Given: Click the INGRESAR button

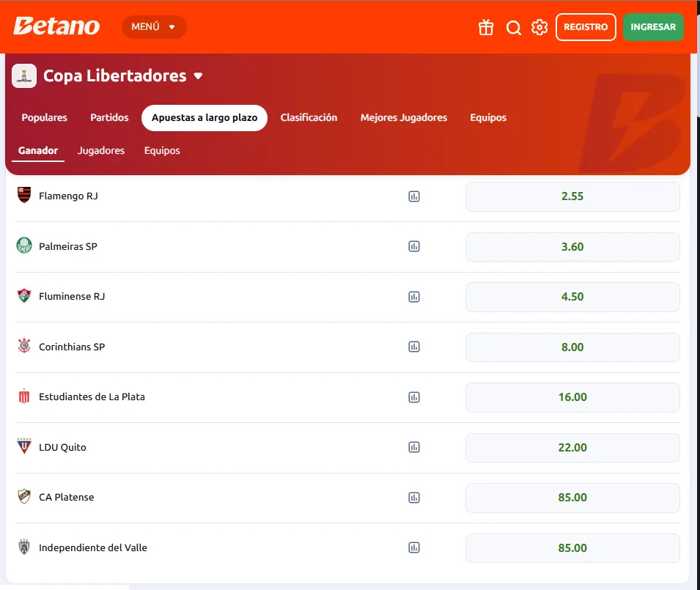Looking at the screenshot, I should (653, 27).
